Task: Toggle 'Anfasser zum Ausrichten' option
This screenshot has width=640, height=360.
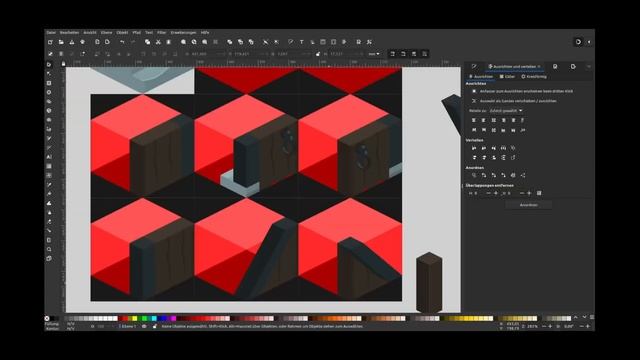Action: [x=474, y=91]
